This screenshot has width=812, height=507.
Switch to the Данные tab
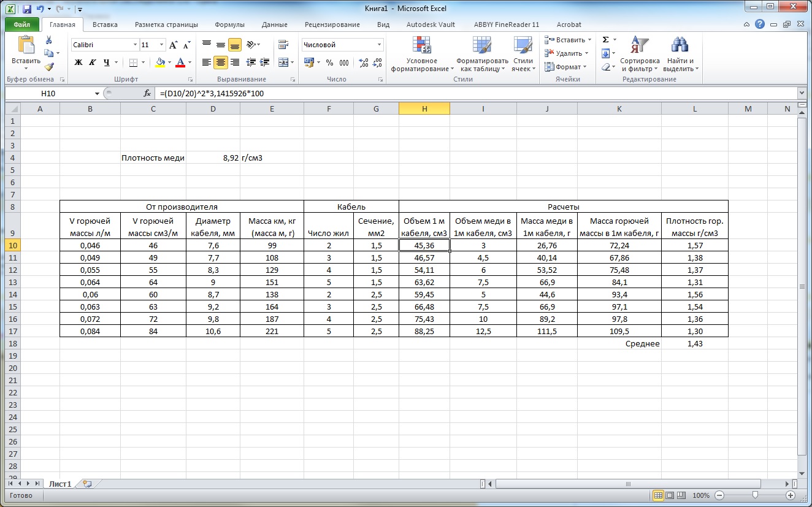coord(274,25)
